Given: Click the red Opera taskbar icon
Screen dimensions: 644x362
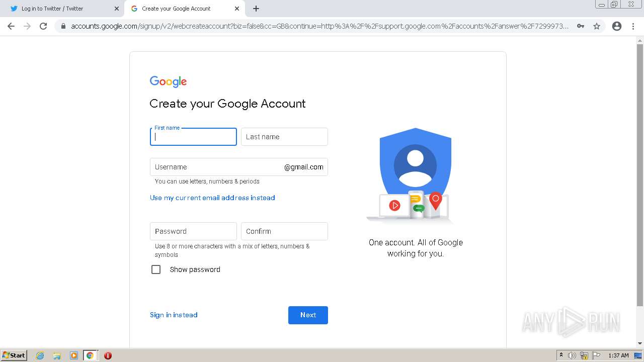Looking at the screenshot, I should 108,355.
